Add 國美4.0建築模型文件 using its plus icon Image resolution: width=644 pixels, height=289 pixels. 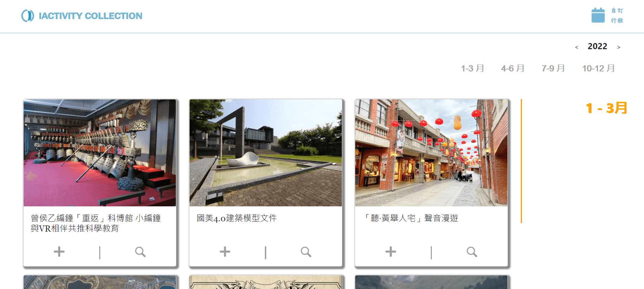coord(225,252)
